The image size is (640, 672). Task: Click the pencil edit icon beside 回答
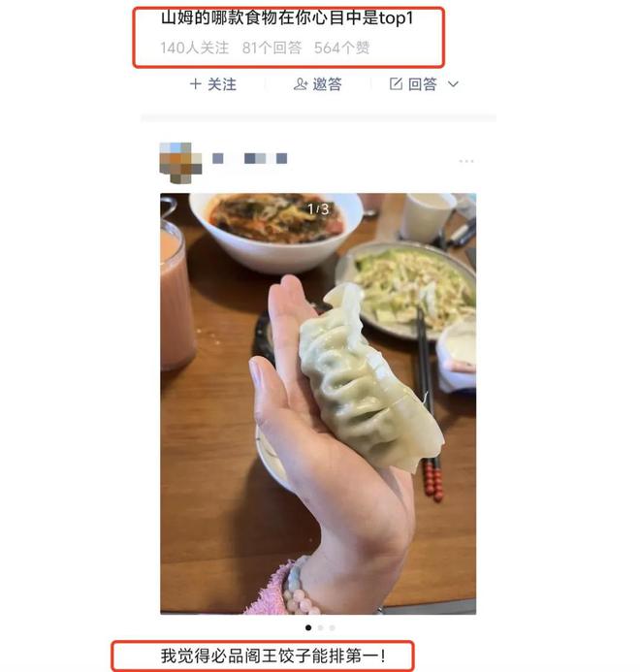(x=396, y=83)
